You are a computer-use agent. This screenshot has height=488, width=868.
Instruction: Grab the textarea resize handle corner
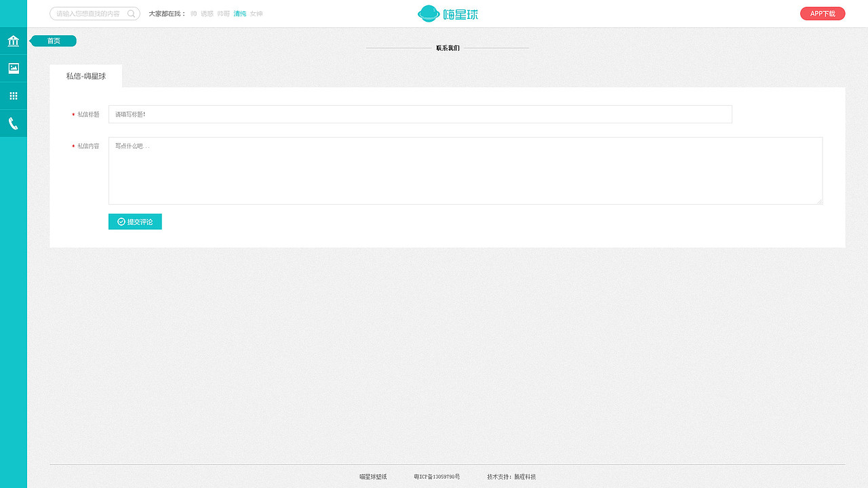(820, 202)
